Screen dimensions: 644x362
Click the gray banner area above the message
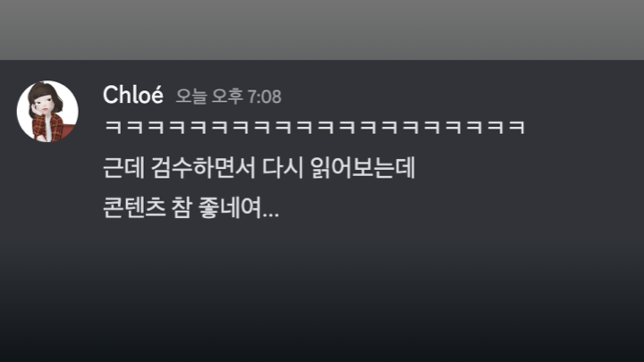(322, 29)
